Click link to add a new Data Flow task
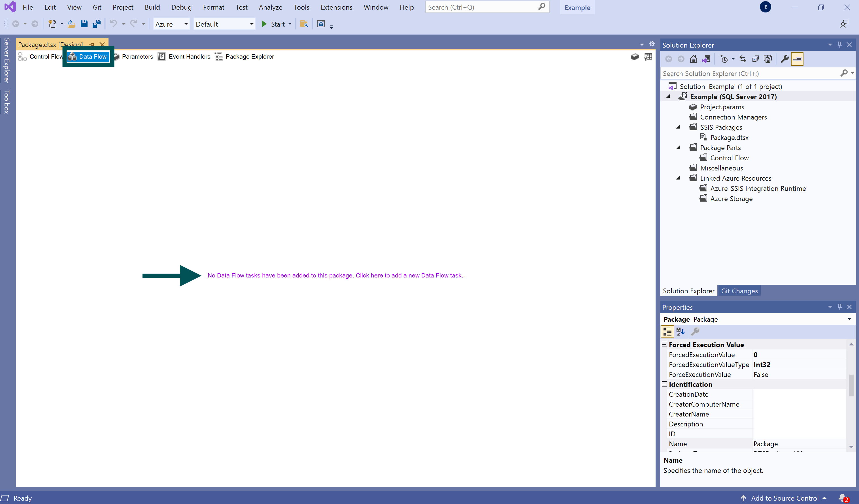859x504 pixels. coord(335,275)
